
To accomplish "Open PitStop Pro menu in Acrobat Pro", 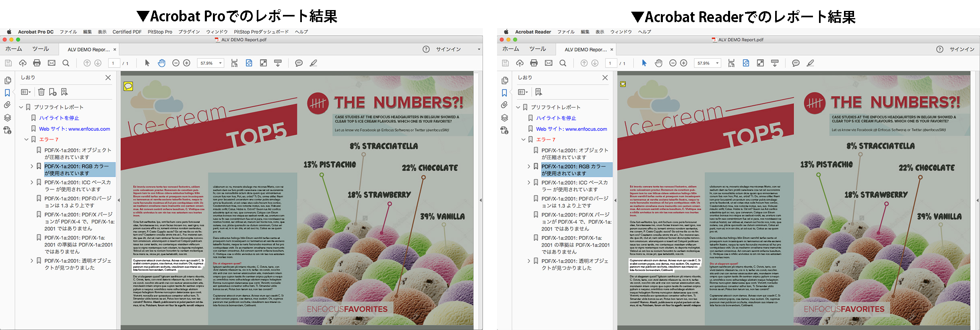I will 160,32.
